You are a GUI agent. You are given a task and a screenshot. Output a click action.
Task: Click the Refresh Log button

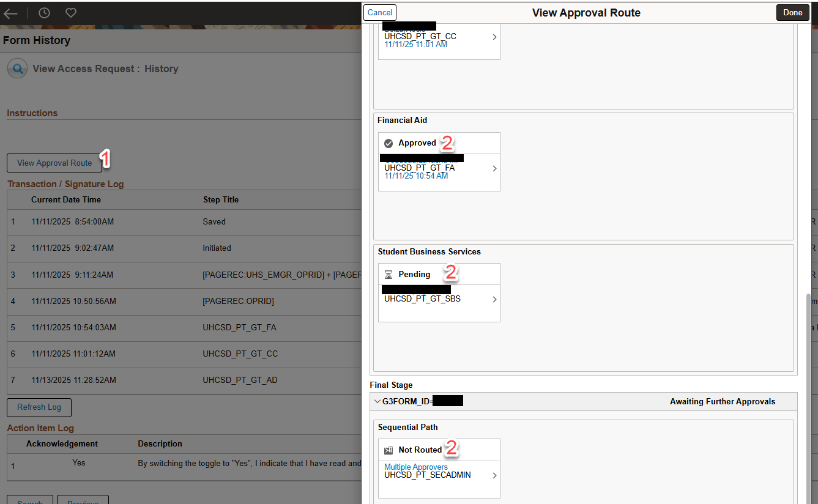click(x=39, y=407)
